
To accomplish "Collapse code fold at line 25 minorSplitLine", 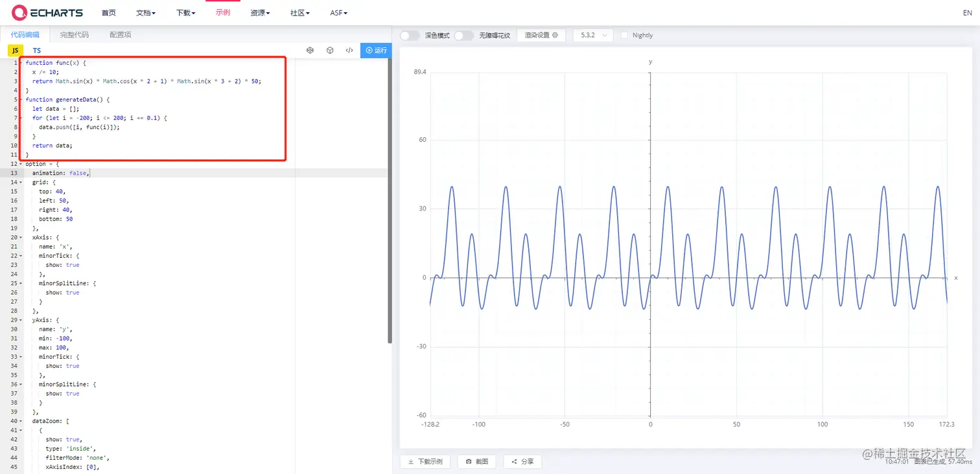I will point(21,284).
